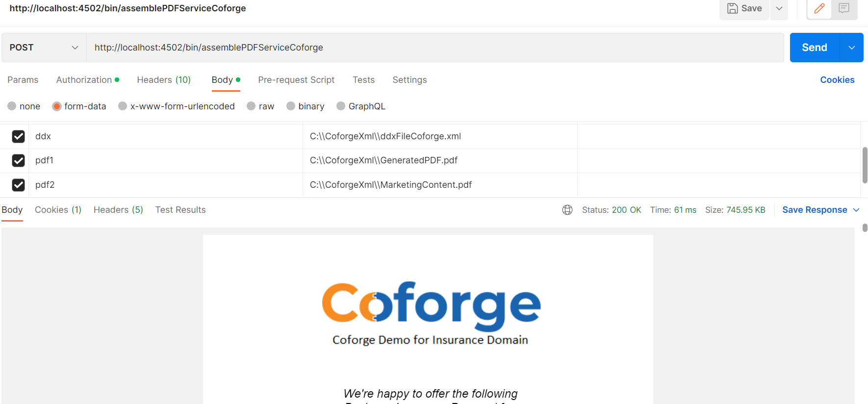
Task: Click "We're happy to offer the following" text
Action: pos(431,394)
